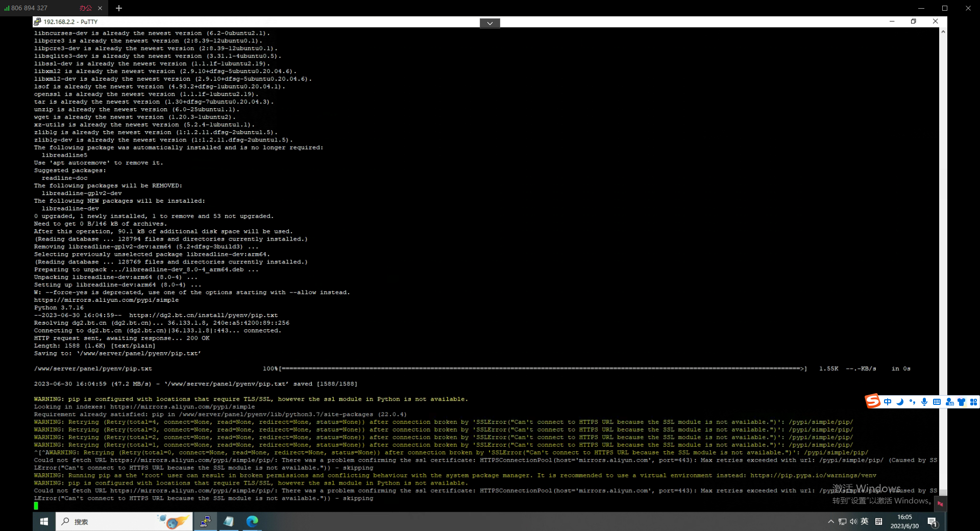This screenshot has height=531, width=980.
Task: Click the PuTTY icon in the title bar
Action: [x=37, y=21]
